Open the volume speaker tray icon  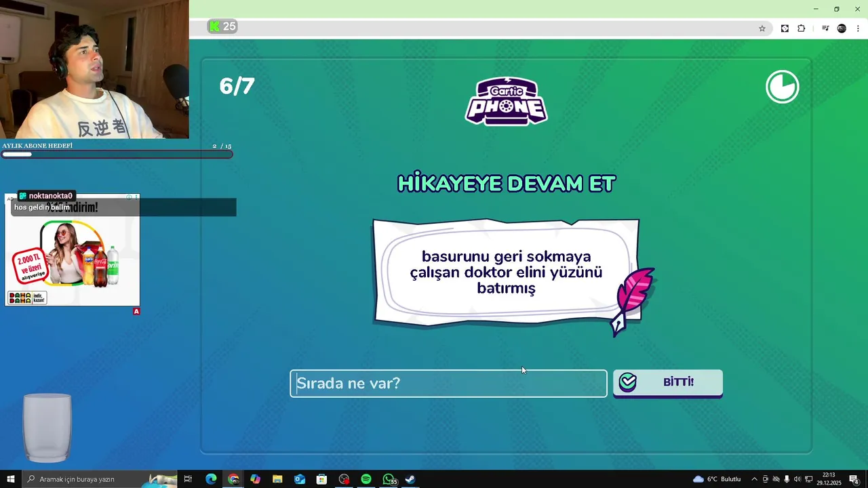pyautogui.click(x=797, y=479)
